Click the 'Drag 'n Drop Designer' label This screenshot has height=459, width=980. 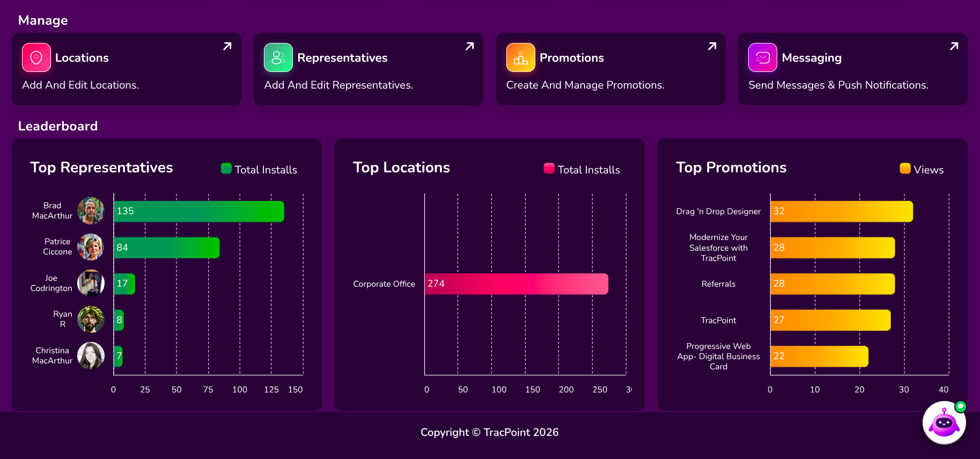(x=718, y=212)
